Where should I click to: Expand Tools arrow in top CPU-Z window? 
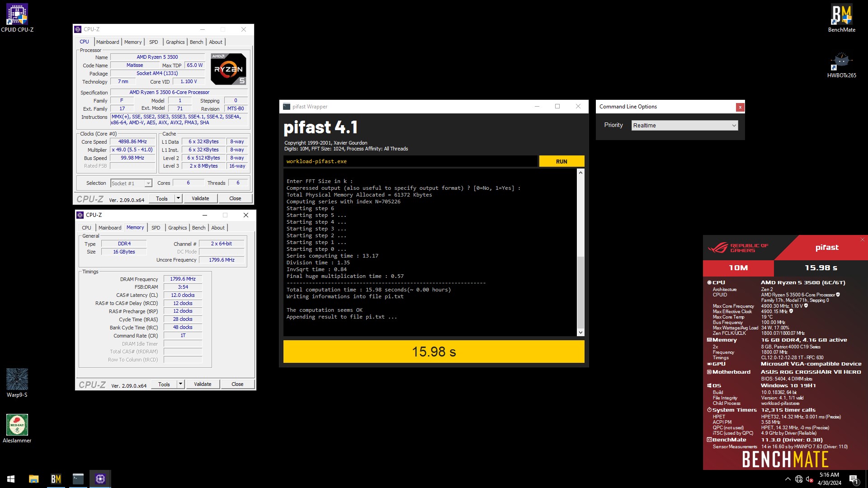[178, 198]
